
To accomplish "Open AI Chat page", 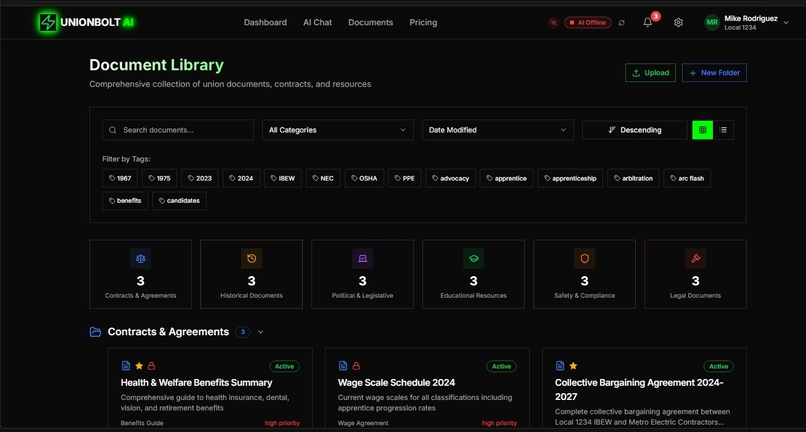I will coord(317,23).
